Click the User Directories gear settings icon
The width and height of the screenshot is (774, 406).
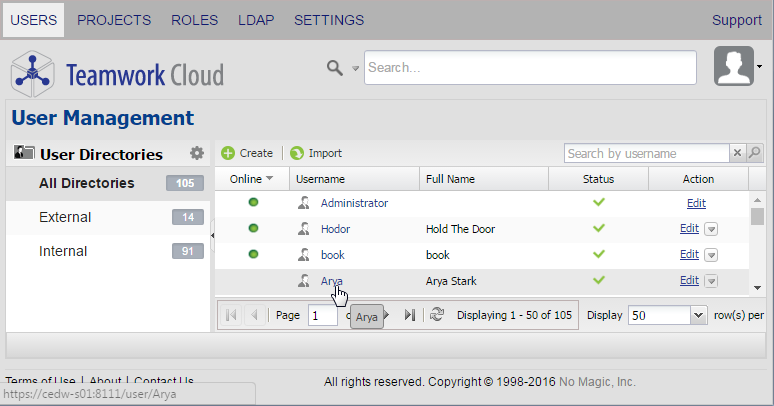pyautogui.click(x=197, y=153)
